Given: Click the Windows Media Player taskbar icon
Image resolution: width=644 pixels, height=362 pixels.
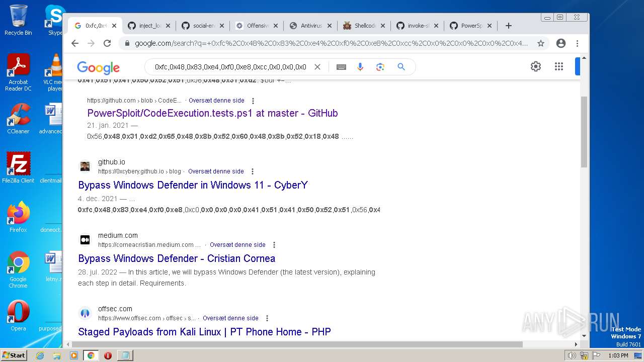Looking at the screenshot, I should 74,355.
